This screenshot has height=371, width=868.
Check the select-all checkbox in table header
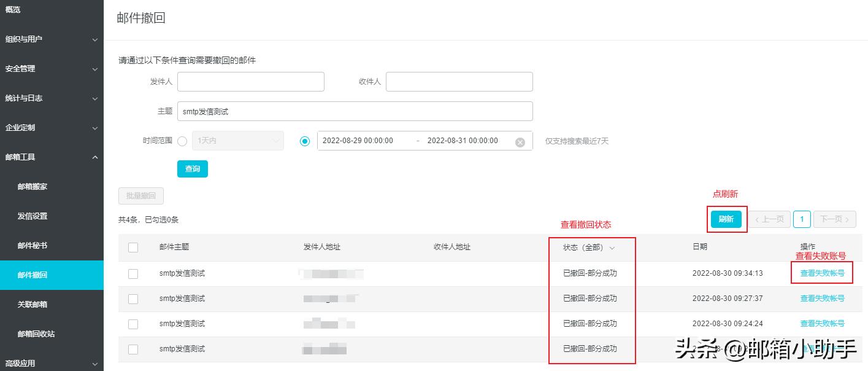click(x=133, y=246)
